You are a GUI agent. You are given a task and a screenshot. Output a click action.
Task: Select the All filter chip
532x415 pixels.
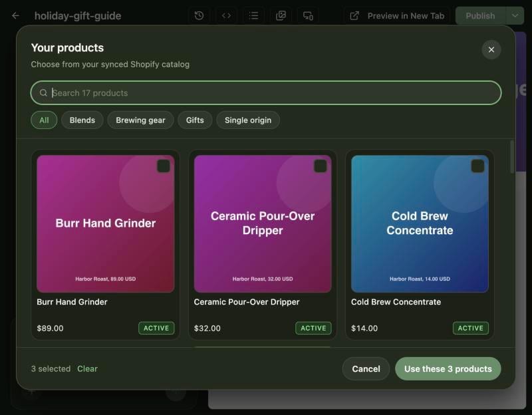[44, 120]
